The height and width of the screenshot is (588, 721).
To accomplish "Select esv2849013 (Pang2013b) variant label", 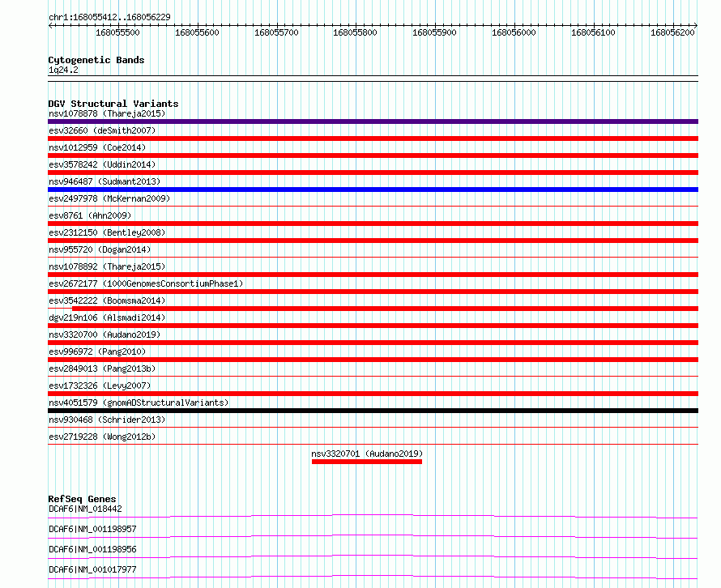I will 102,369.
